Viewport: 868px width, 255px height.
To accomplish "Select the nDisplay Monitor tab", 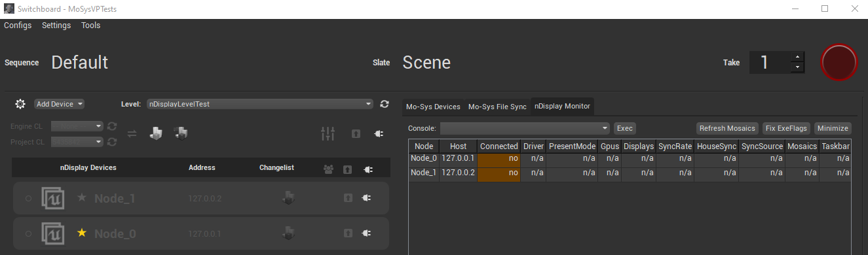I will (562, 106).
